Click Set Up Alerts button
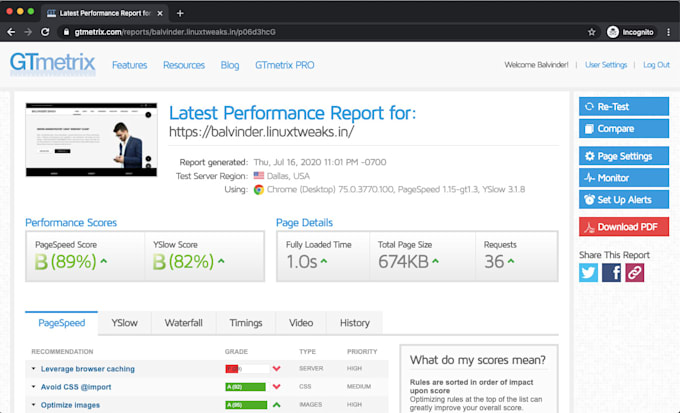 624,200
